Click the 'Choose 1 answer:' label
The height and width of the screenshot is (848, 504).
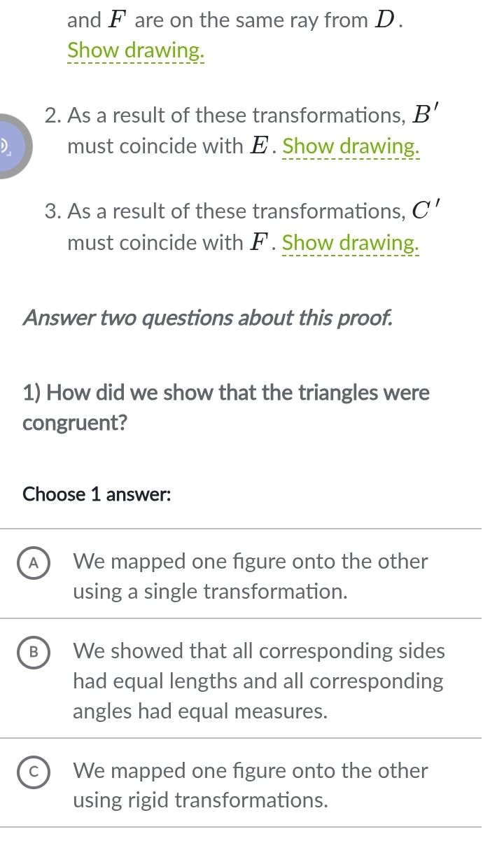coord(97,494)
